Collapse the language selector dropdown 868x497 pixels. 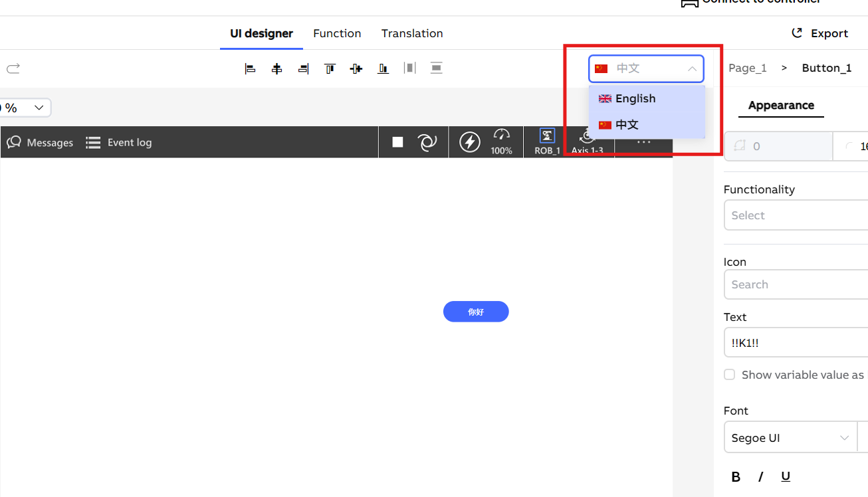coord(692,68)
